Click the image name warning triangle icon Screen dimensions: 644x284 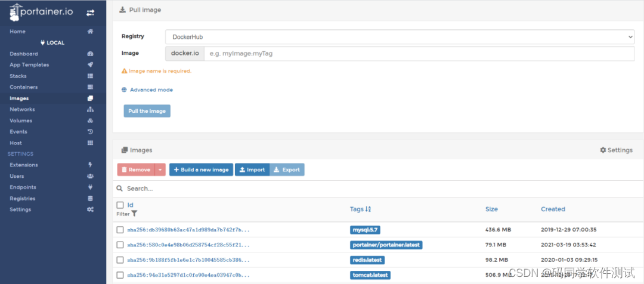coord(125,70)
